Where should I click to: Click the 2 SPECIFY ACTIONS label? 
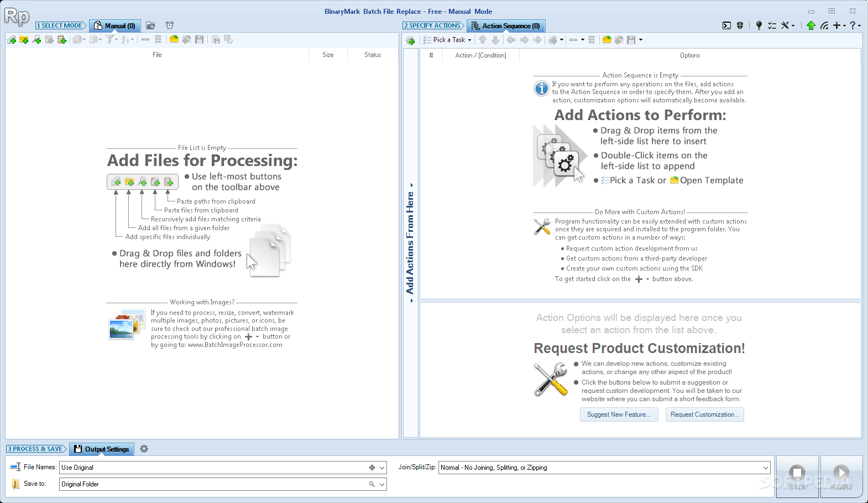(x=434, y=25)
